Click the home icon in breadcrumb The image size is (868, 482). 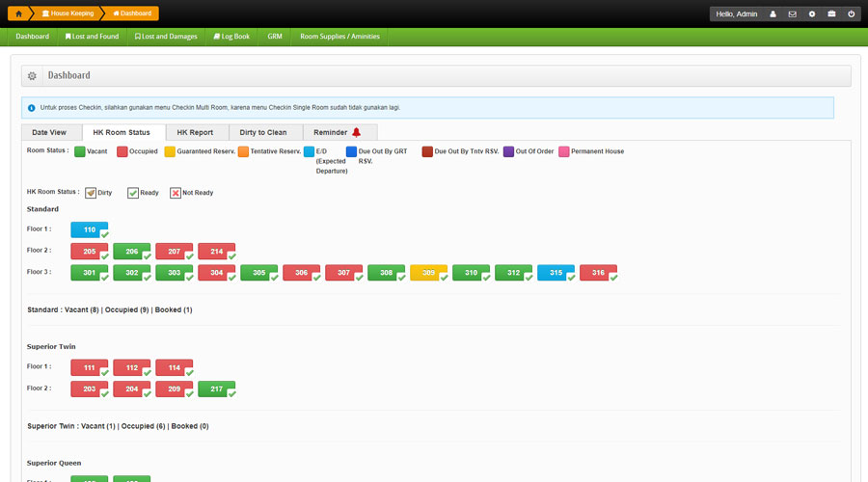[17, 13]
